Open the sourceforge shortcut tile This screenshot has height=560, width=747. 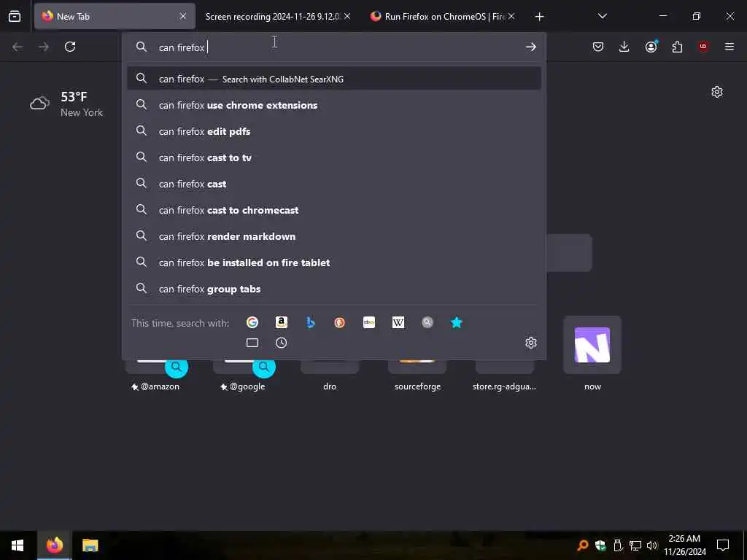tap(417, 376)
